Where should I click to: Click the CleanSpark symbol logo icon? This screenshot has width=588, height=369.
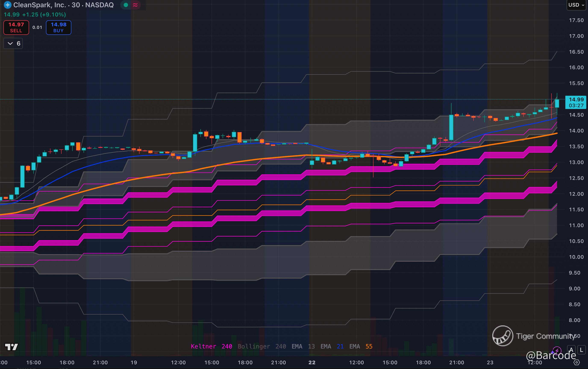click(7, 5)
